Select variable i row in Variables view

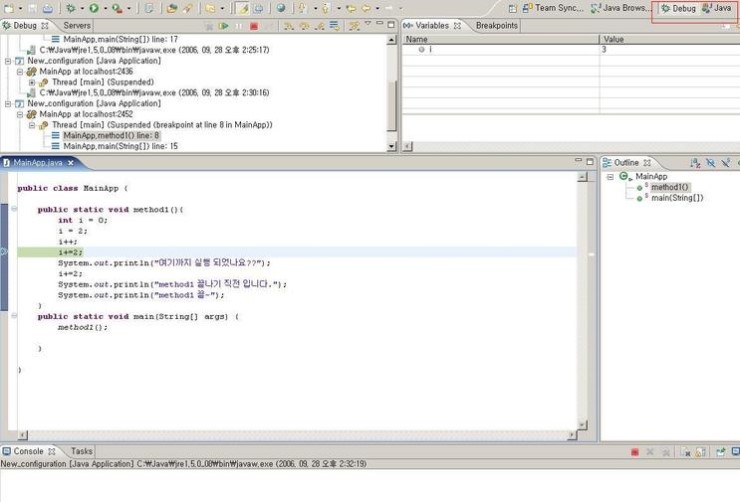click(x=571, y=50)
